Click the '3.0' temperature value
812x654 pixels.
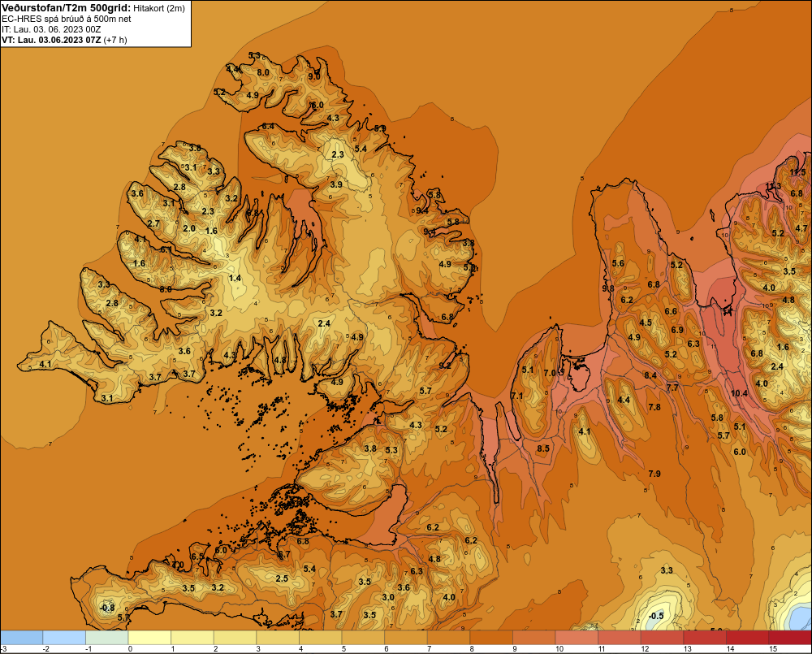tap(388, 597)
